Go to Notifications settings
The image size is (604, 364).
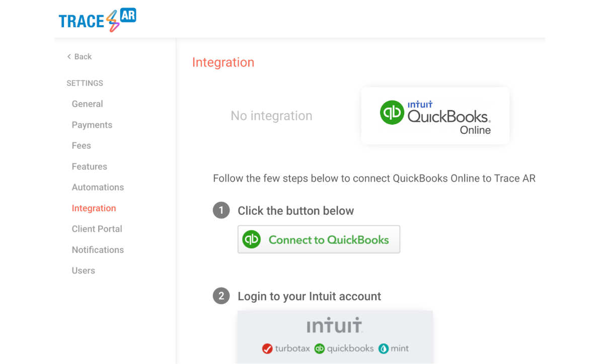(x=98, y=250)
